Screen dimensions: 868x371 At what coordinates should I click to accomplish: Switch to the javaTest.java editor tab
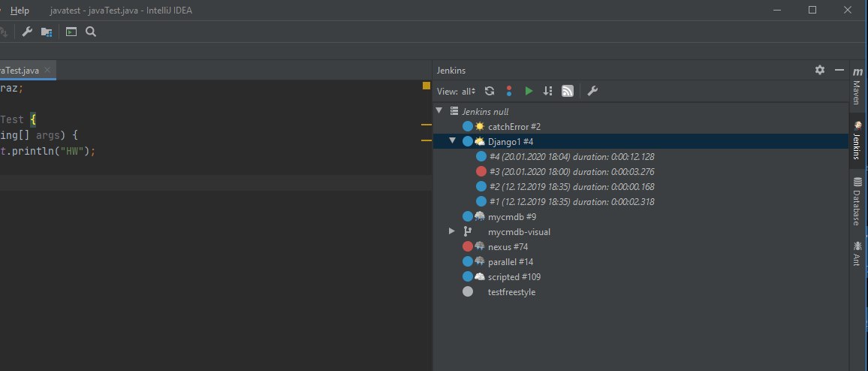pos(20,71)
